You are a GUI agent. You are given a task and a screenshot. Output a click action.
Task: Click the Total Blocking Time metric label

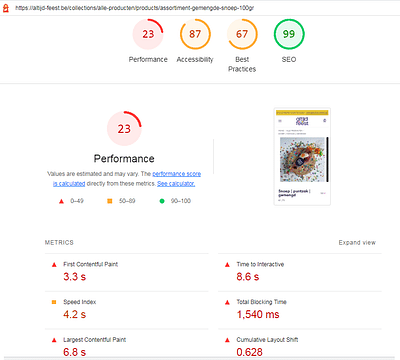(261, 302)
